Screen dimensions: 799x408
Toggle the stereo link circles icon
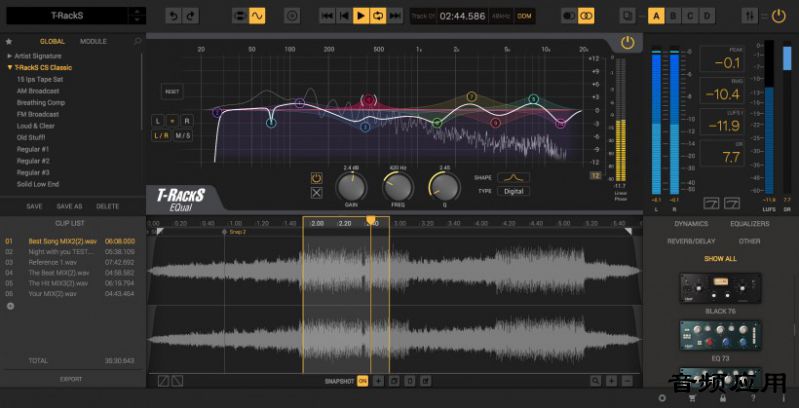[x=586, y=16]
